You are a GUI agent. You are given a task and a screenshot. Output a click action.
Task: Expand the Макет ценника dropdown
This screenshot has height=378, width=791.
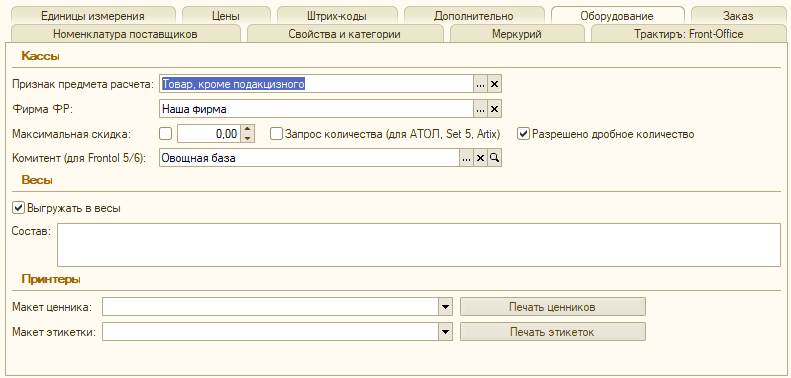(445, 307)
